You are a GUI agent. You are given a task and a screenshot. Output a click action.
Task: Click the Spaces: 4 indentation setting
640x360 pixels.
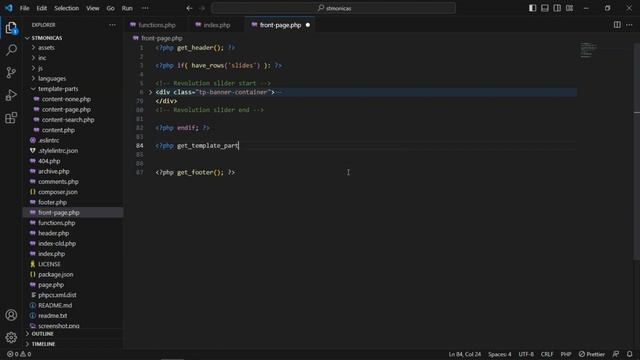point(500,354)
